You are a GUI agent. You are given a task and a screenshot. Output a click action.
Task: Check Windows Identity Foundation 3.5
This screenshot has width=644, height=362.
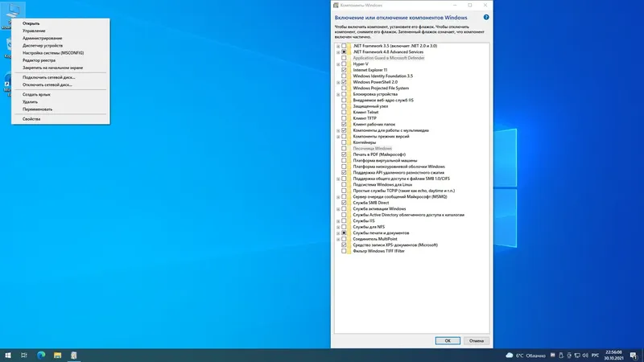(x=344, y=76)
